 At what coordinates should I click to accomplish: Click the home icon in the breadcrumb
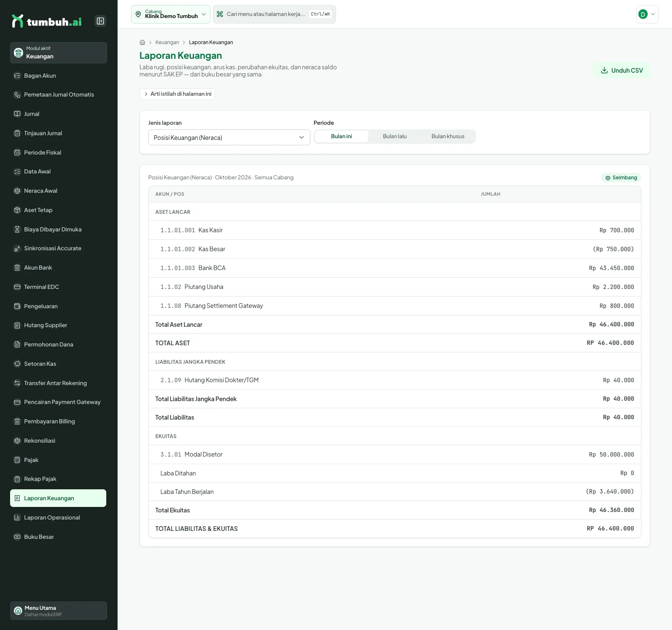pyautogui.click(x=142, y=42)
